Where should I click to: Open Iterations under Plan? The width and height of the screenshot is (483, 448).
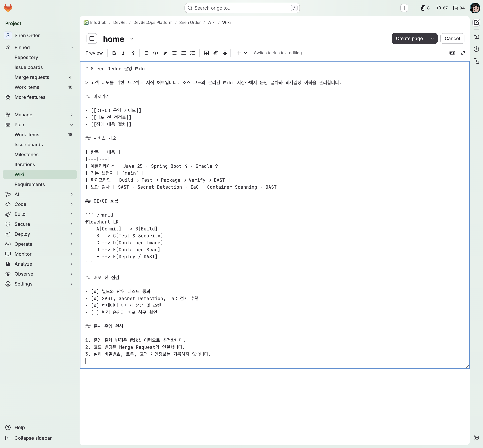pyautogui.click(x=40, y=165)
